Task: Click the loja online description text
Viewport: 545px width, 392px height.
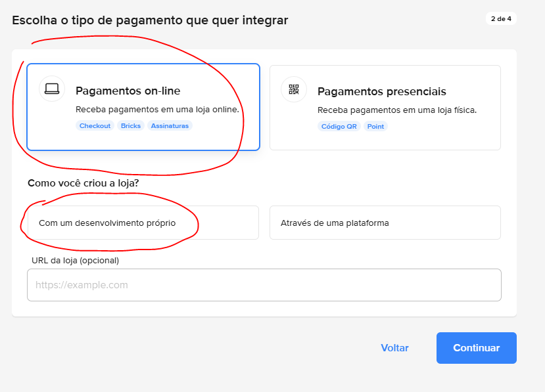Action: pos(157,110)
